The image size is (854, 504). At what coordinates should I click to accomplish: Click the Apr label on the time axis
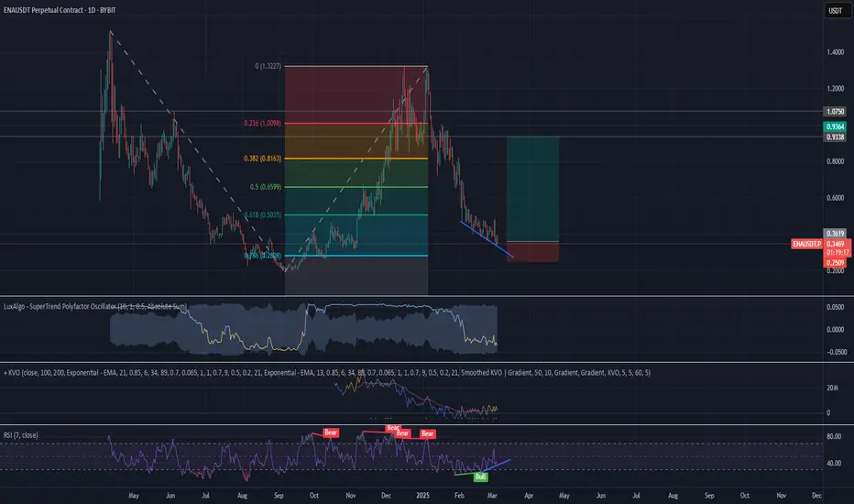(x=529, y=496)
